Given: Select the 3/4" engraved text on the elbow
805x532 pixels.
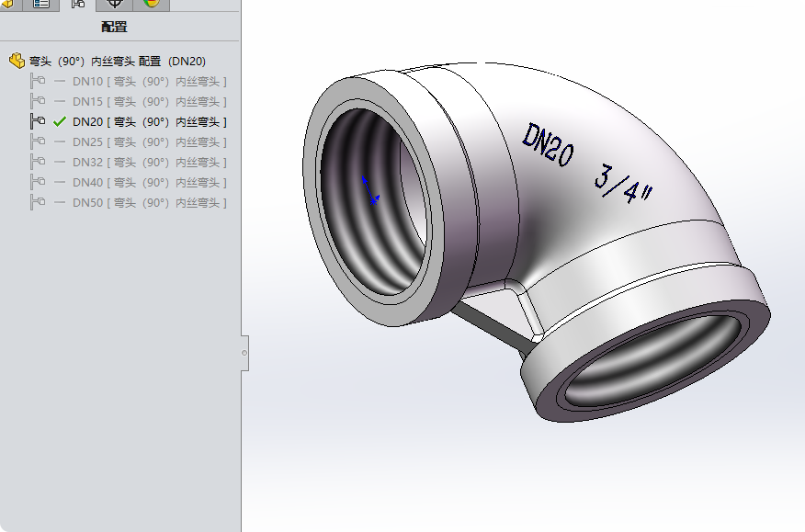Looking at the screenshot, I should point(623,184).
